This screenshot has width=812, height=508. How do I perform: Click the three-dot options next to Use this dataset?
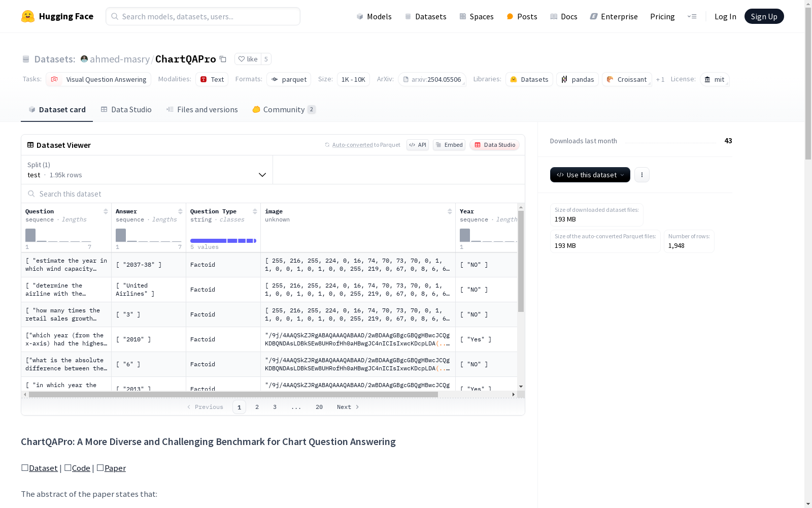(x=642, y=175)
